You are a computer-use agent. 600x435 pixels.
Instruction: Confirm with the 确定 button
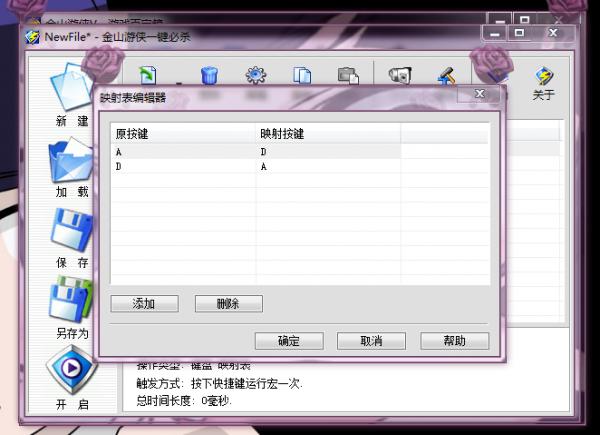click(289, 341)
